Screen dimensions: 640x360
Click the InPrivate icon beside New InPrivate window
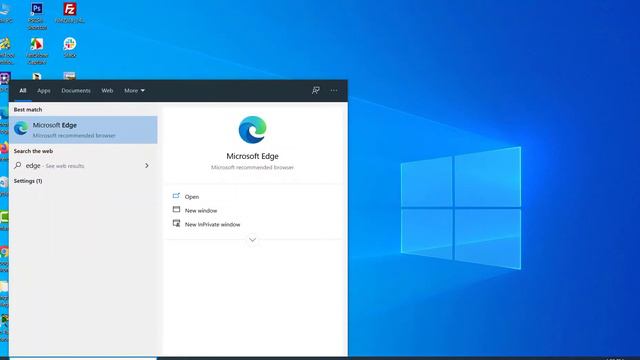176,223
